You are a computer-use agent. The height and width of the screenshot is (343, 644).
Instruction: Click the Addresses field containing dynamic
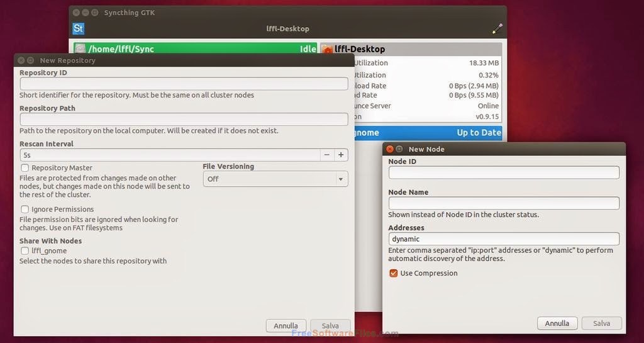pos(504,239)
